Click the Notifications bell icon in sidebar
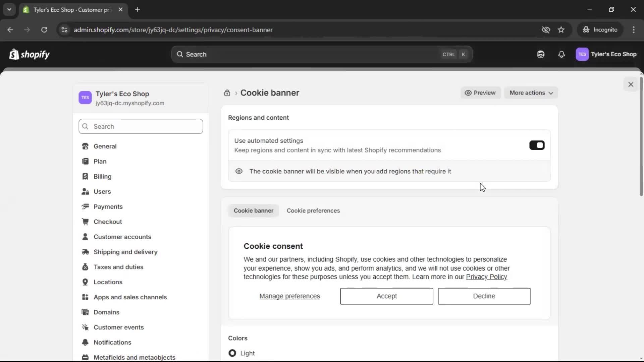644x362 pixels. pyautogui.click(x=85, y=343)
